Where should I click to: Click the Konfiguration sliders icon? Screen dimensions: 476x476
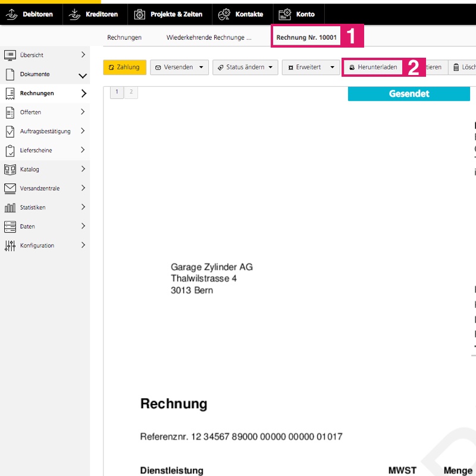click(x=10, y=246)
